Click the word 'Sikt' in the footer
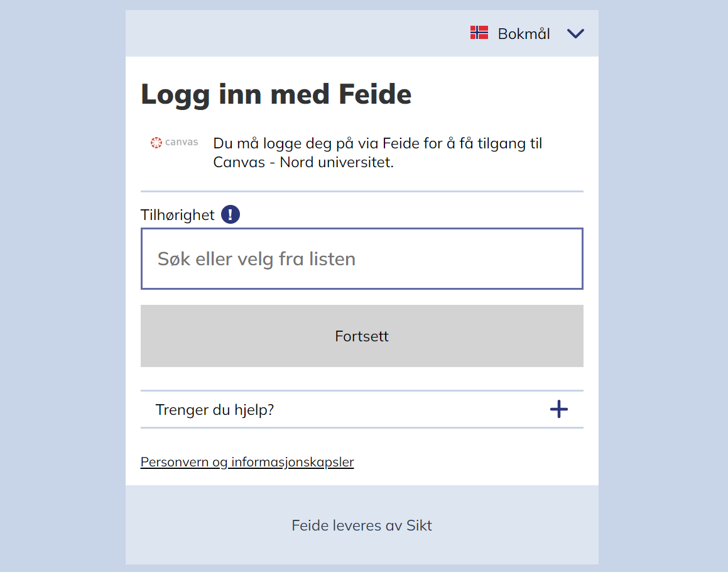 coord(419,525)
